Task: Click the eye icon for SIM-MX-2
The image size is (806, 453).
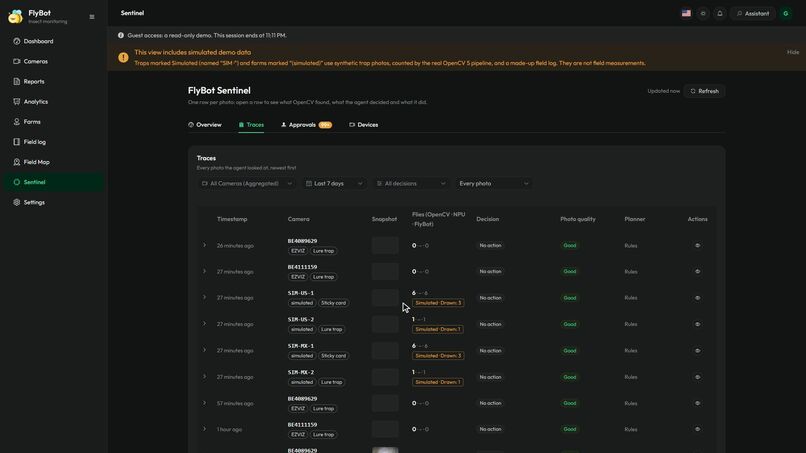Action: tap(698, 377)
